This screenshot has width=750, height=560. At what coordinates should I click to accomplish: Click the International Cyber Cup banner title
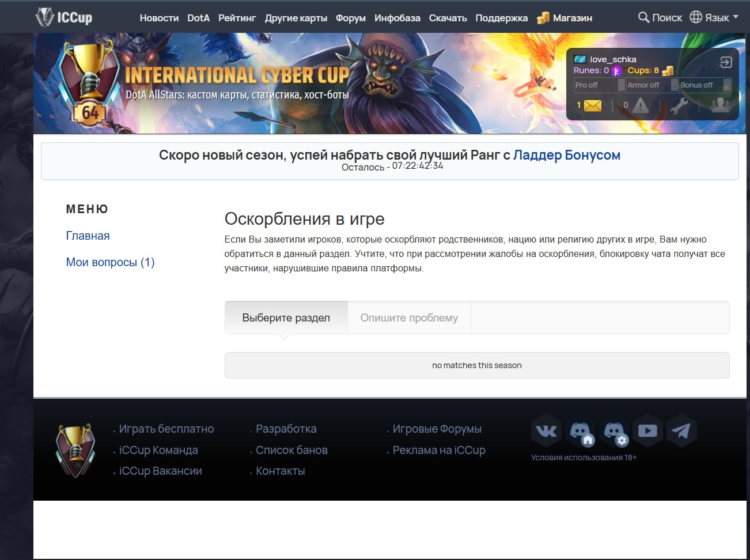coord(237,75)
